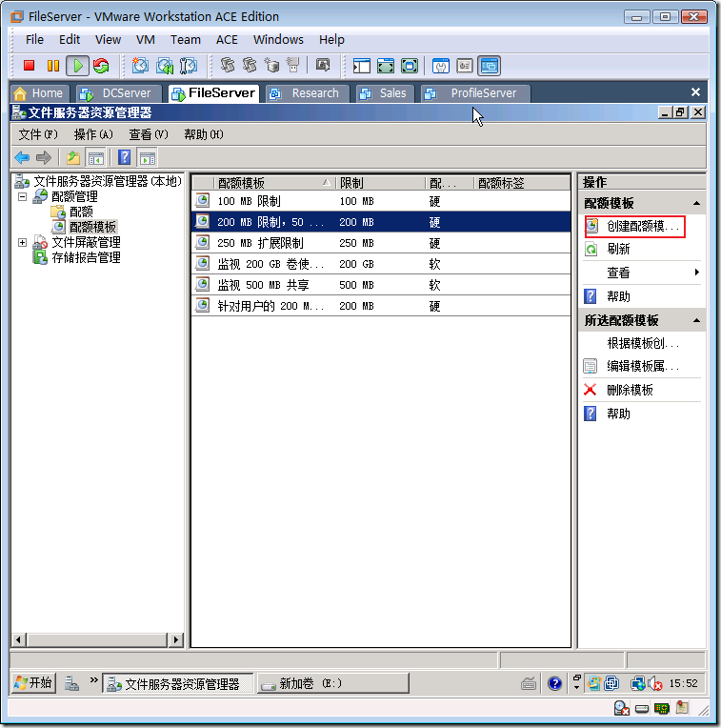Close the tab bar with the X

click(x=695, y=92)
